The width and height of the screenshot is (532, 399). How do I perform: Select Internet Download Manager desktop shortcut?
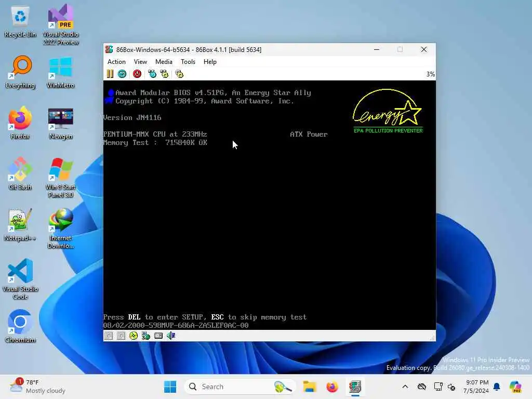61,229
